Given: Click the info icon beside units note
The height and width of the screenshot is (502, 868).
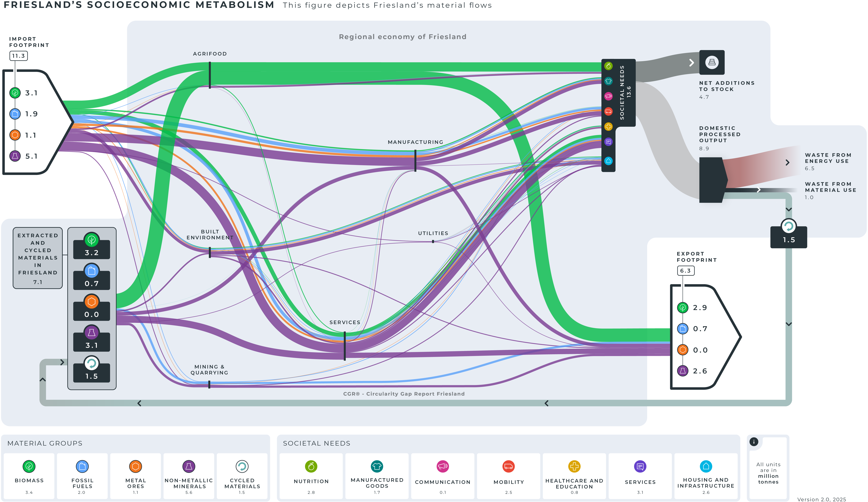Looking at the screenshot, I should coord(754,442).
